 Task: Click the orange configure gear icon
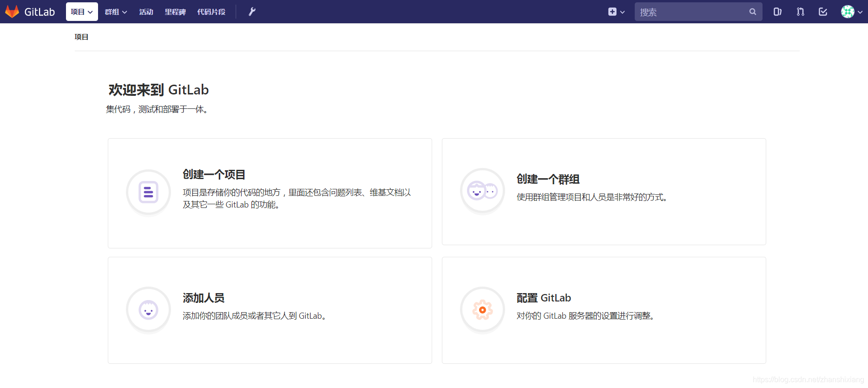[482, 310]
